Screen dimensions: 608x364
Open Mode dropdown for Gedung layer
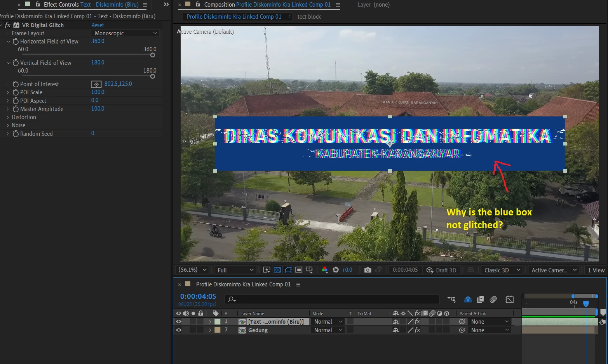click(328, 330)
